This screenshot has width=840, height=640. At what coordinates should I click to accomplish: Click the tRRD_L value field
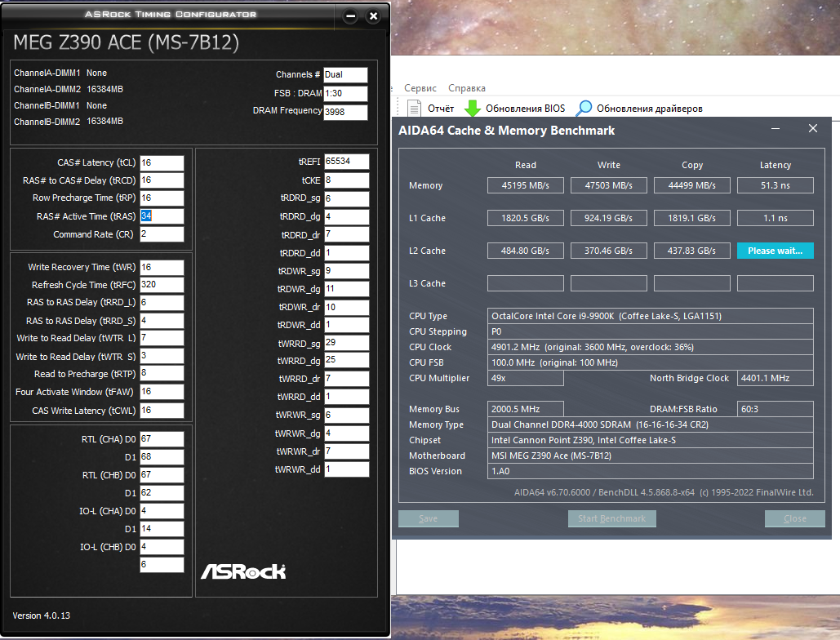pyautogui.click(x=162, y=303)
